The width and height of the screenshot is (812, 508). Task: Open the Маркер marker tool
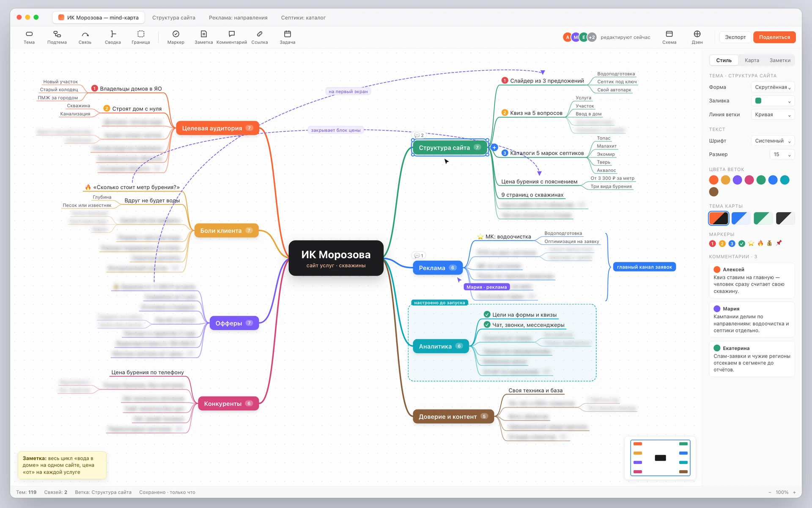click(x=176, y=37)
